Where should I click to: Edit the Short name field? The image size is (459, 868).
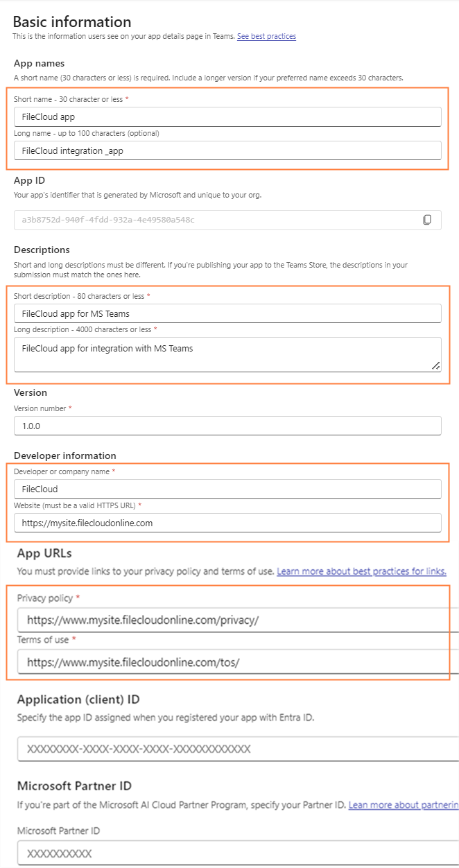click(227, 116)
